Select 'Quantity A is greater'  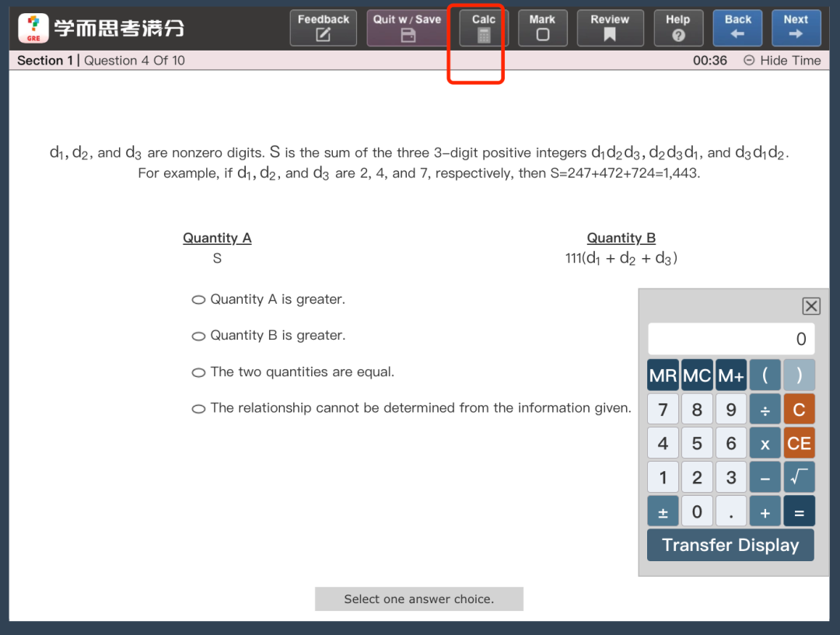tap(199, 300)
